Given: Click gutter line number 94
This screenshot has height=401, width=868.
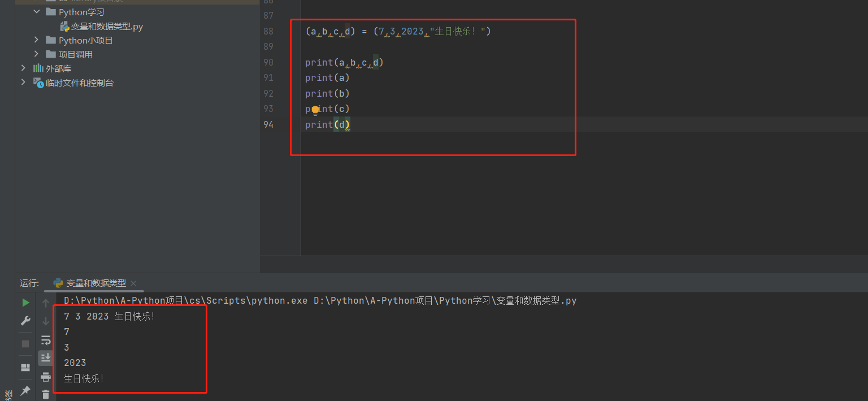Looking at the screenshot, I should tap(268, 125).
